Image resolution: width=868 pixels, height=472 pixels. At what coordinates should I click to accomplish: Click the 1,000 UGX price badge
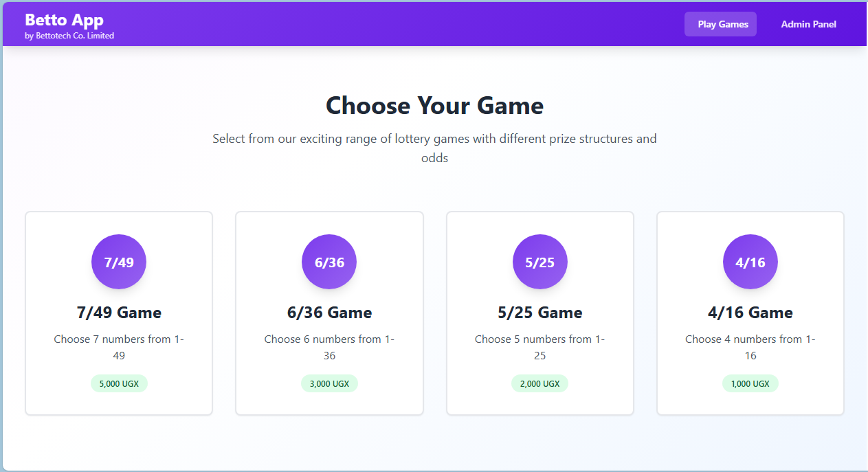click(x=750, y=383)
